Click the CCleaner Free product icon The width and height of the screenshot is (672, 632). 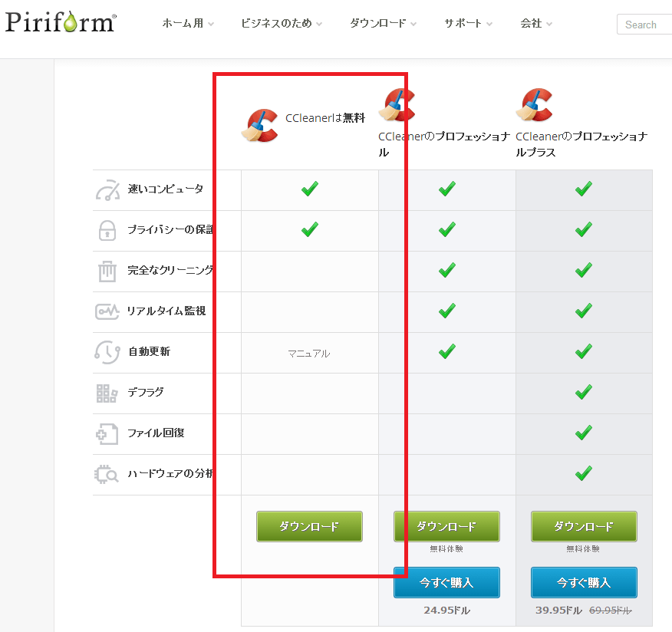pos(260,125)
